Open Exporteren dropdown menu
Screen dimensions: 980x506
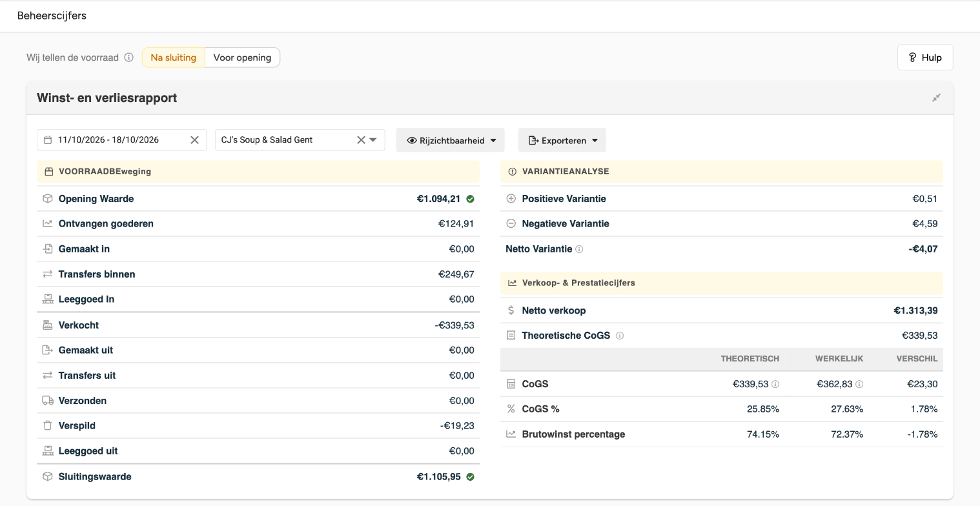pos(562,140)
